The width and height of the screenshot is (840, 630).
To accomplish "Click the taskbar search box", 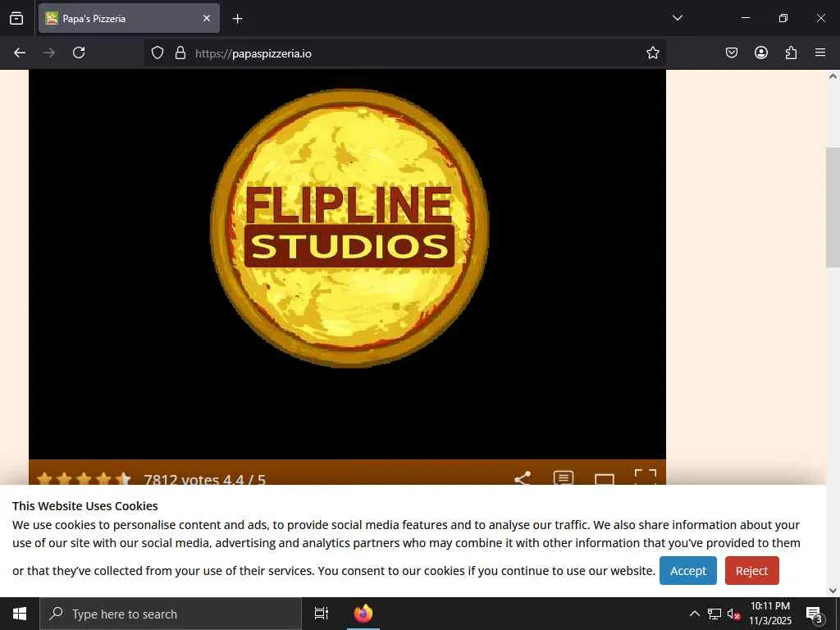I will coord(171,614).
